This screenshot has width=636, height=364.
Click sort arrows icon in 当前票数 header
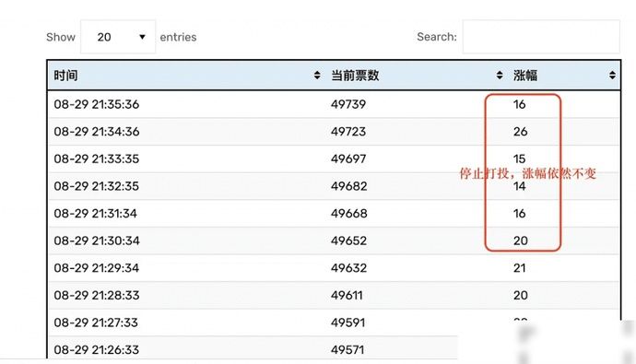(x=500, y=75)
